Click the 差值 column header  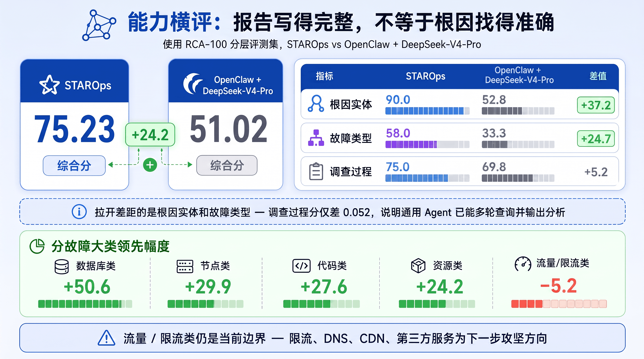point(598,76)
